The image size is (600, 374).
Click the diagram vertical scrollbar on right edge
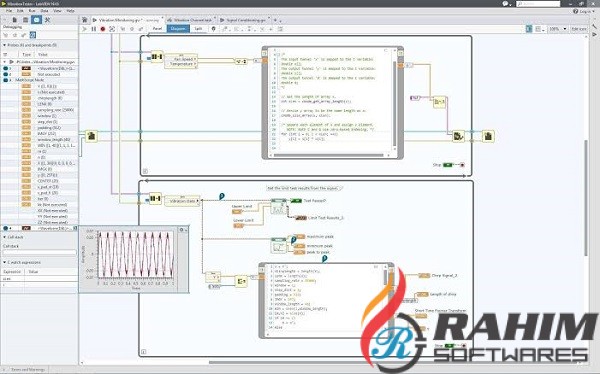click(585, 198)
